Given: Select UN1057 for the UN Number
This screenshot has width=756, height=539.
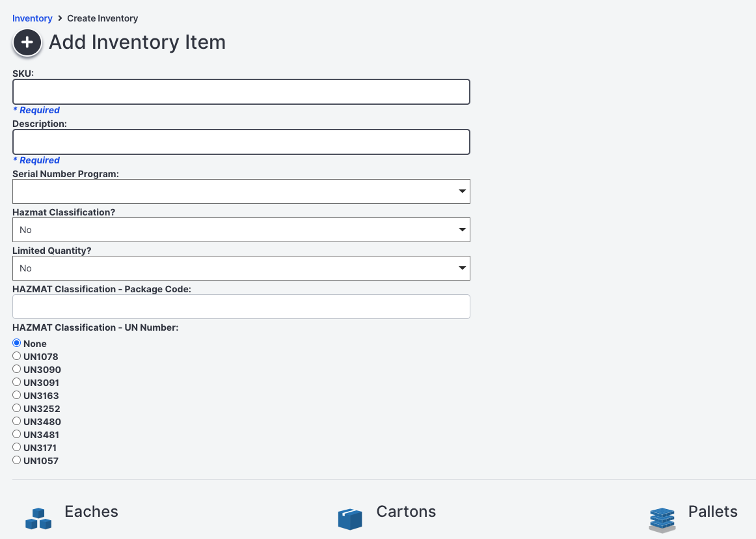Looking at the screenshot, I should [16, 460].
